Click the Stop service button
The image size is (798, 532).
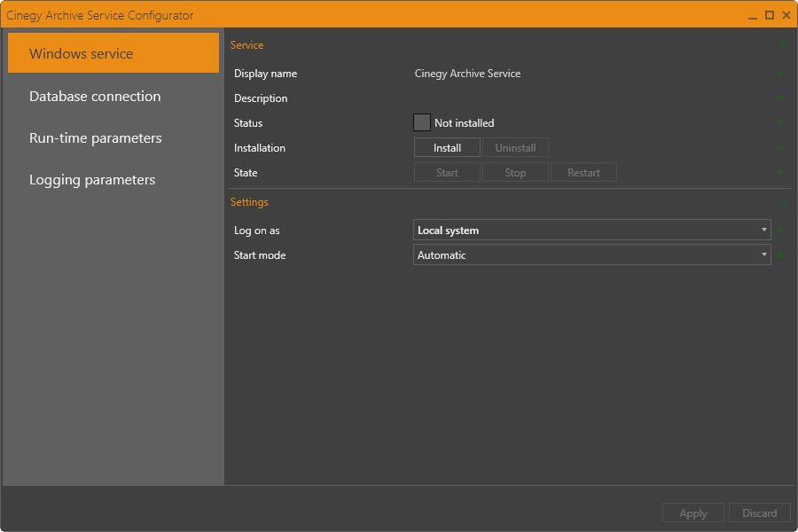click(x=515, y=173)
